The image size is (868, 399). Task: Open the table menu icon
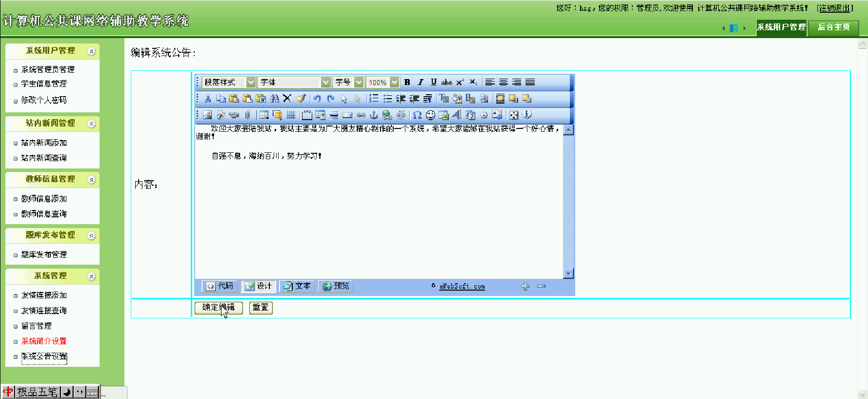coord(264,115)
